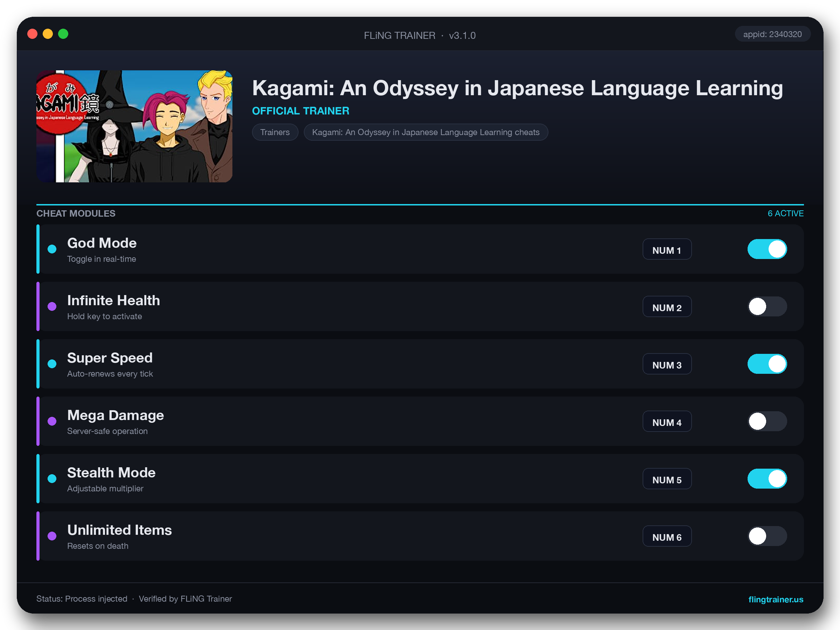Select the "Mega Damage" module title
Viewport: 840px width, 630px height.
tap(115, 415)
